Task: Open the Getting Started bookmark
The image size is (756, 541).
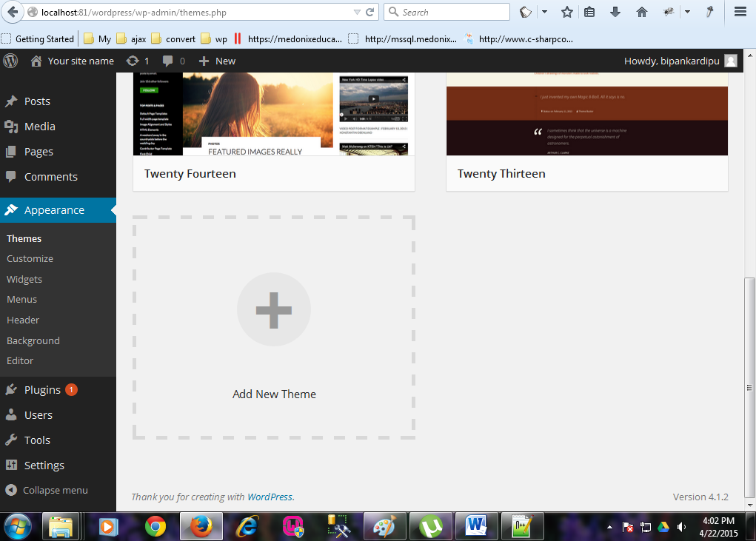Action: (x=38, y=39)
